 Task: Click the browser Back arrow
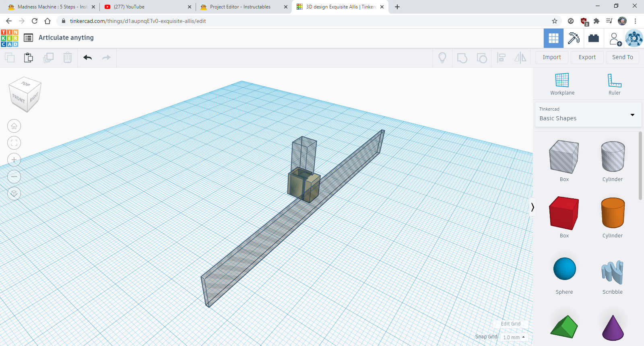point(9,21)
